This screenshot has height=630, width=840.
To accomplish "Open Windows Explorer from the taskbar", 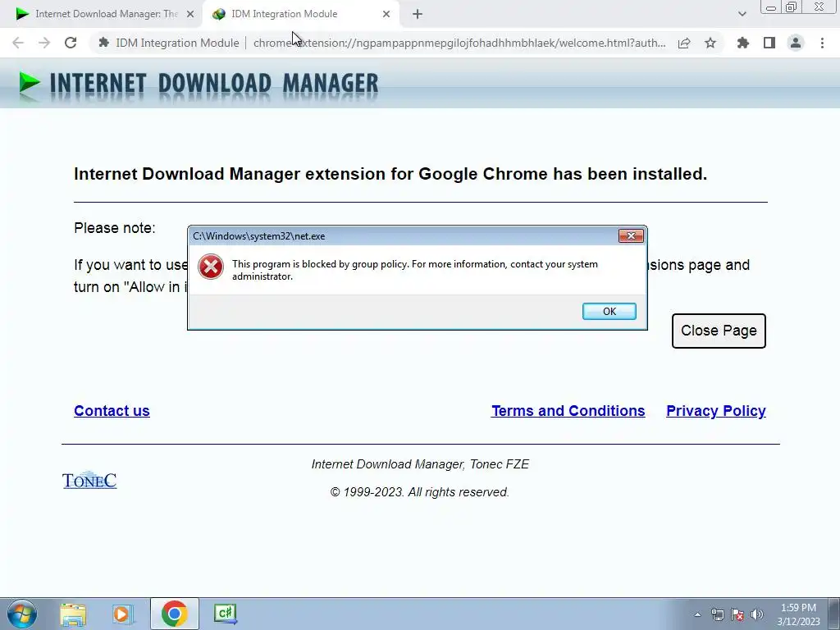I will point(73,614).
